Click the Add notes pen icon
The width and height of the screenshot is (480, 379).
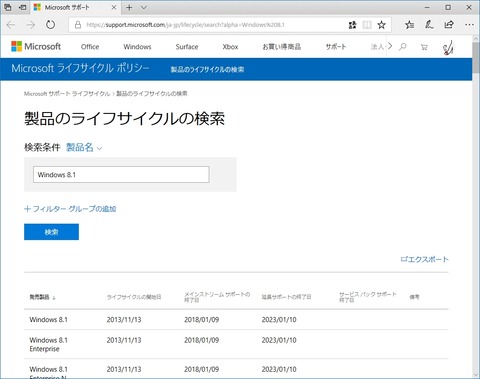point(429,24)
